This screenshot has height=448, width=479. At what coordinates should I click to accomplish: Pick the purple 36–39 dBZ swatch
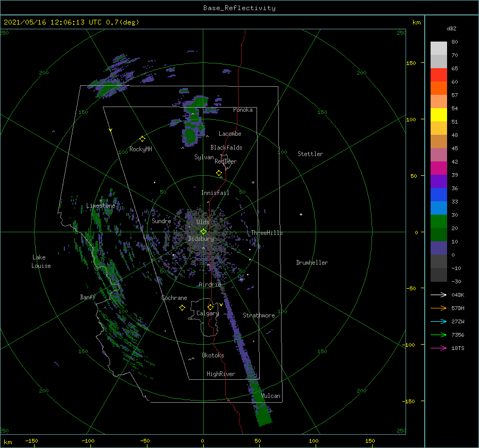439,181
